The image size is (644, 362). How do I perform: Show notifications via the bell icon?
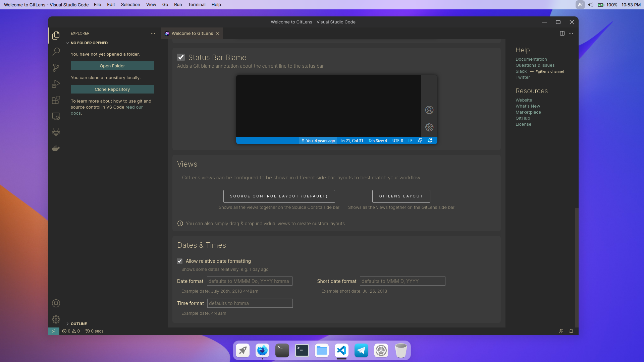click(x=571, y=331)
